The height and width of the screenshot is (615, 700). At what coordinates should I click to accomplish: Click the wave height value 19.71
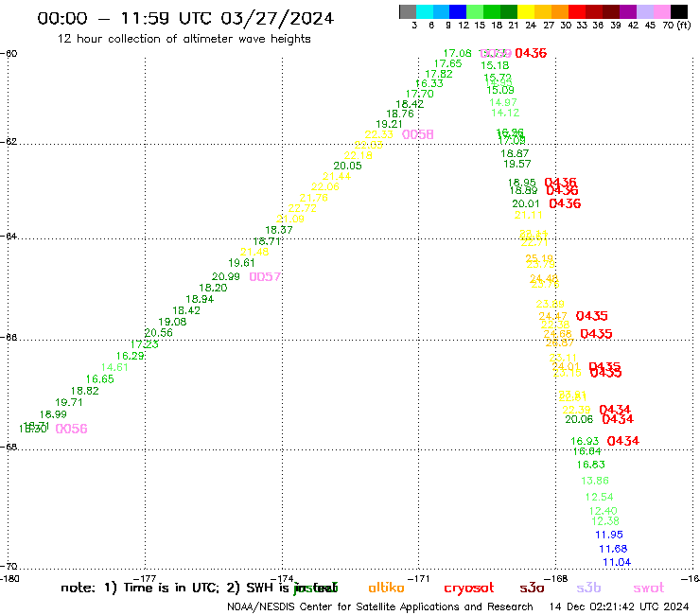(x=69, y=402)
